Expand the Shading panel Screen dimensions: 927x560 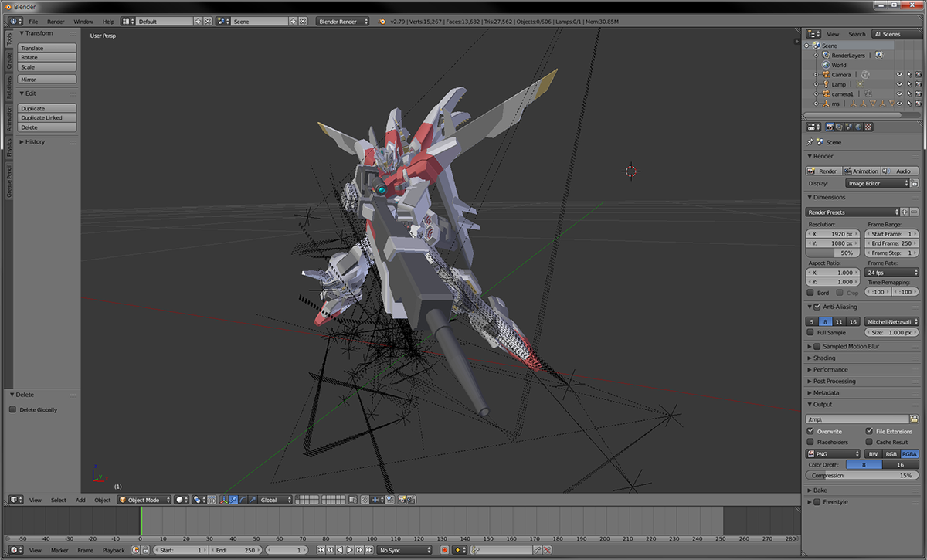[823, 358]
